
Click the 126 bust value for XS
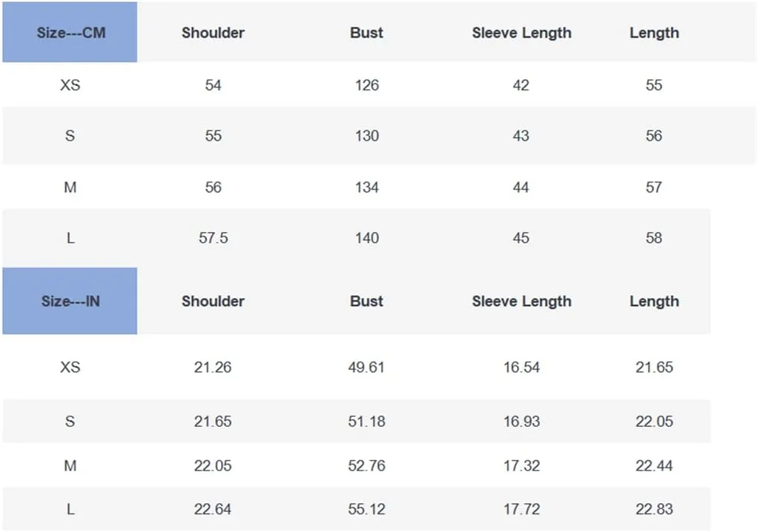(x=367, y=85)
